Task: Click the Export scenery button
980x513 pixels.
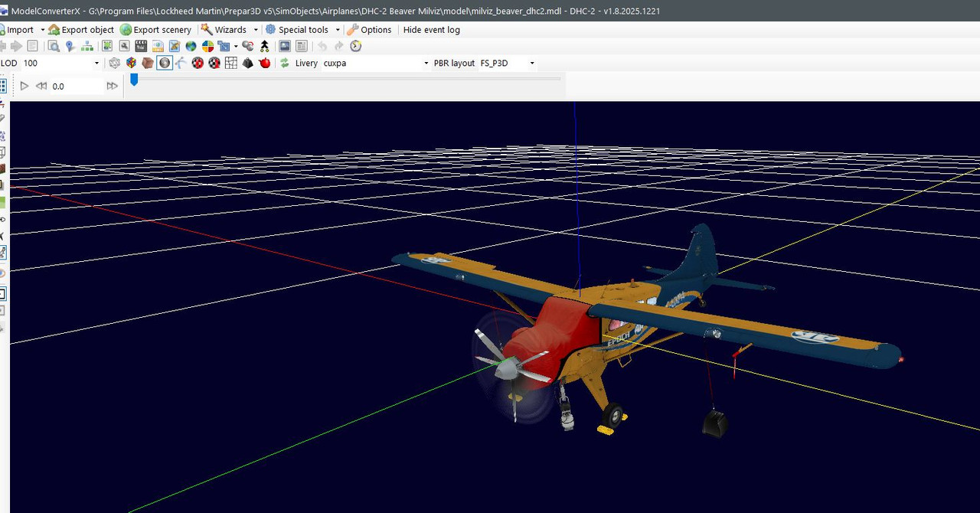Action: tap(156, 30)
